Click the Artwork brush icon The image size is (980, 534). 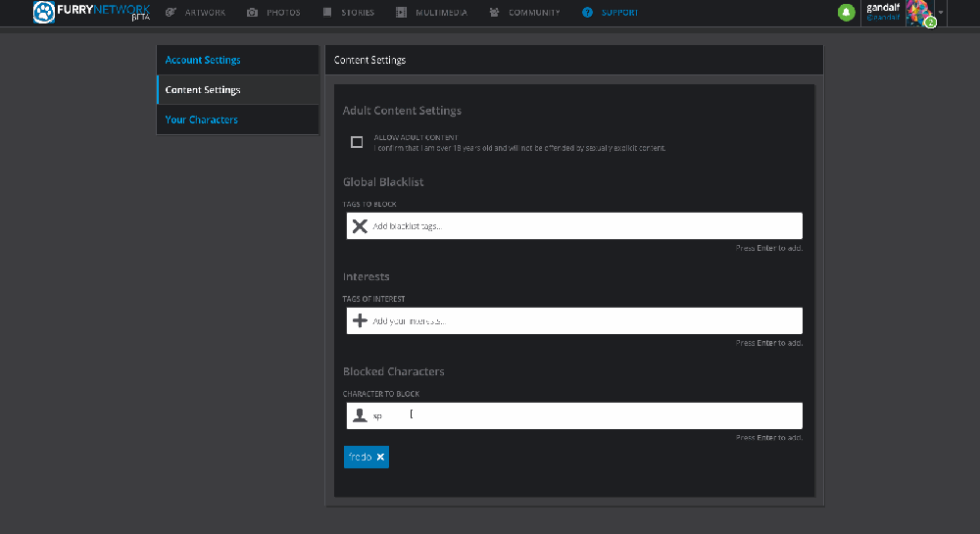pos(171,13)
